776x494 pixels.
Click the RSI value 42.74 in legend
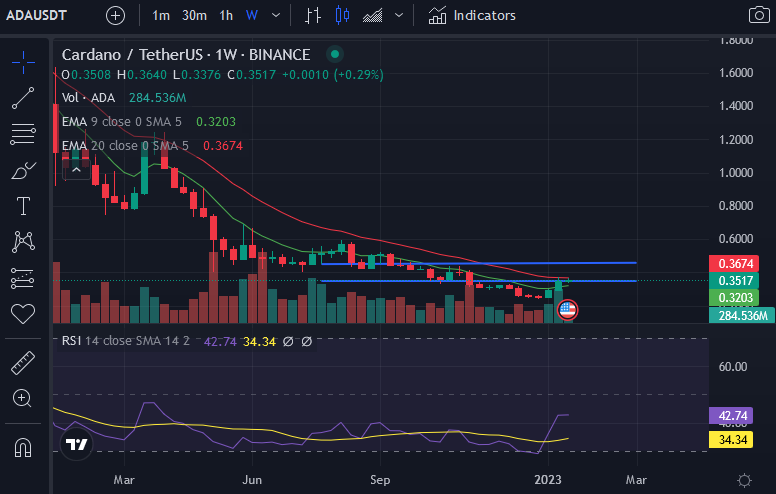click(x=220, y=342)
